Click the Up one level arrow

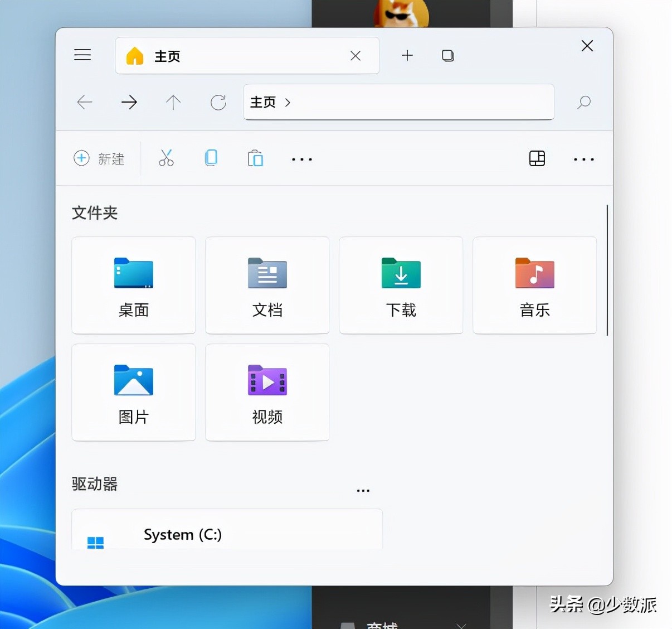pyautogui.click(x=173, y=102)
